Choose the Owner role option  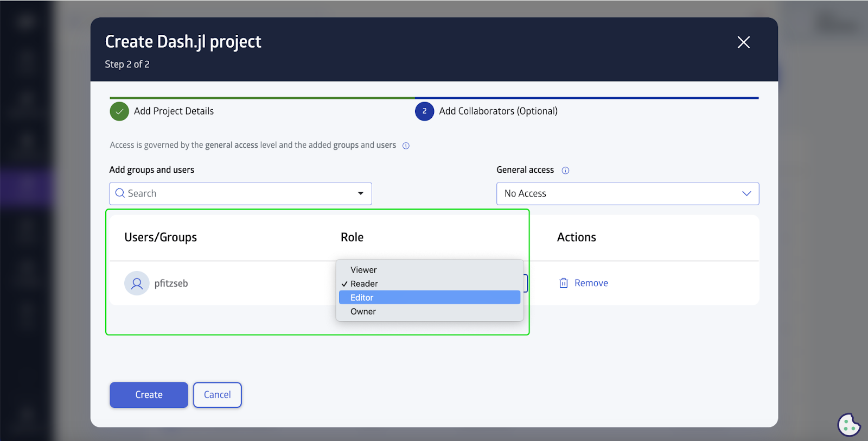(430, 312)
